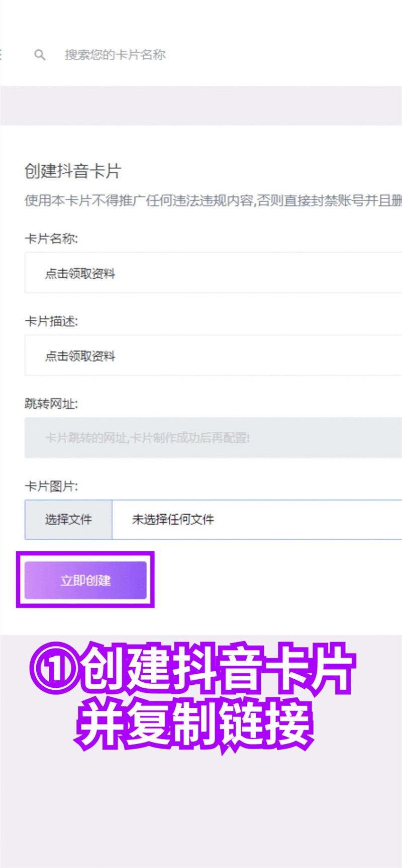Screen dimensions: 402x868
Task: Click the greyed-out 跳转网址 field
Action: point(213,438)
